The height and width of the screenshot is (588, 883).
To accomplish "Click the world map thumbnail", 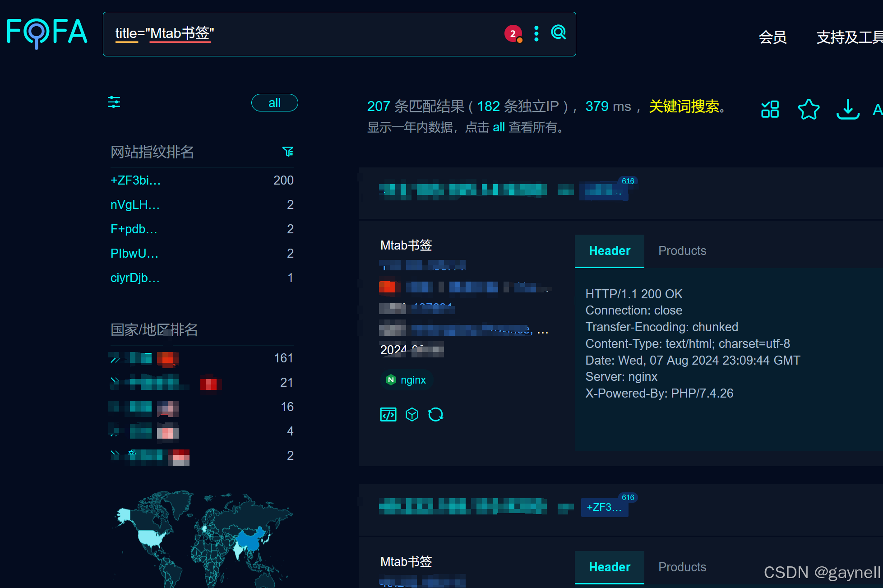I will pos(203,539).
